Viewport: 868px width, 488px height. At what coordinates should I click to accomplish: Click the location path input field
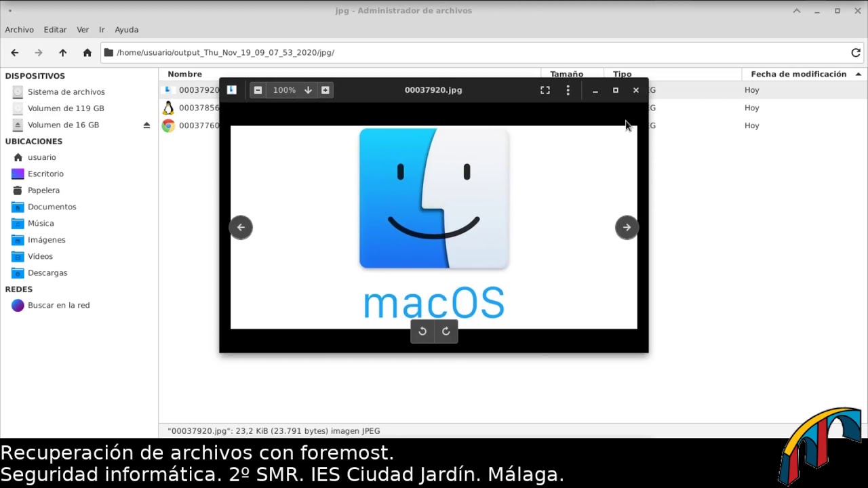point(473,53)
